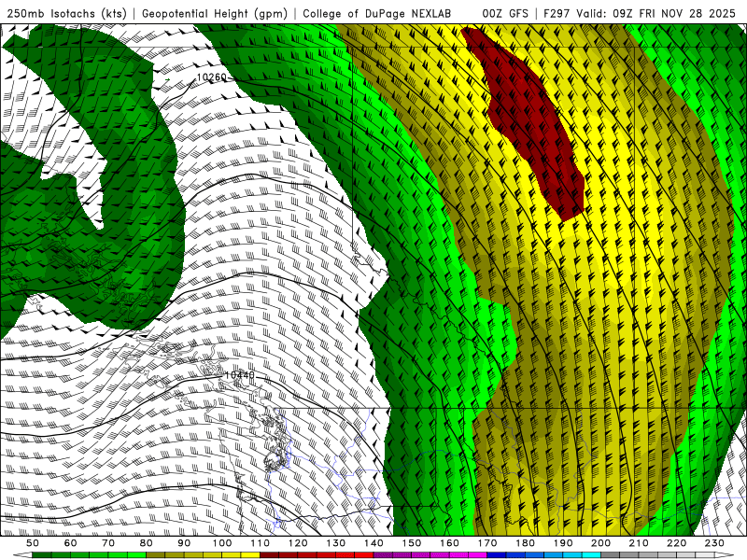Select the darkest green swatch starting the color bar

[42, 555]
